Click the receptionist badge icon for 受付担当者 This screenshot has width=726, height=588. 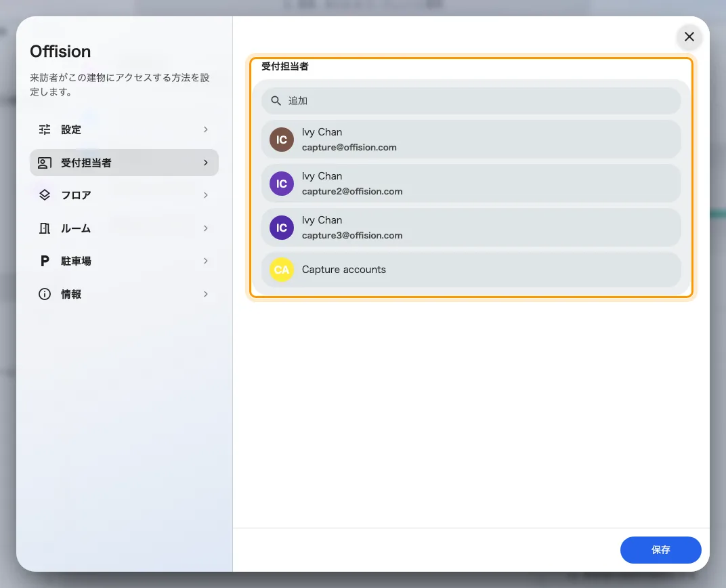point(45,163)
